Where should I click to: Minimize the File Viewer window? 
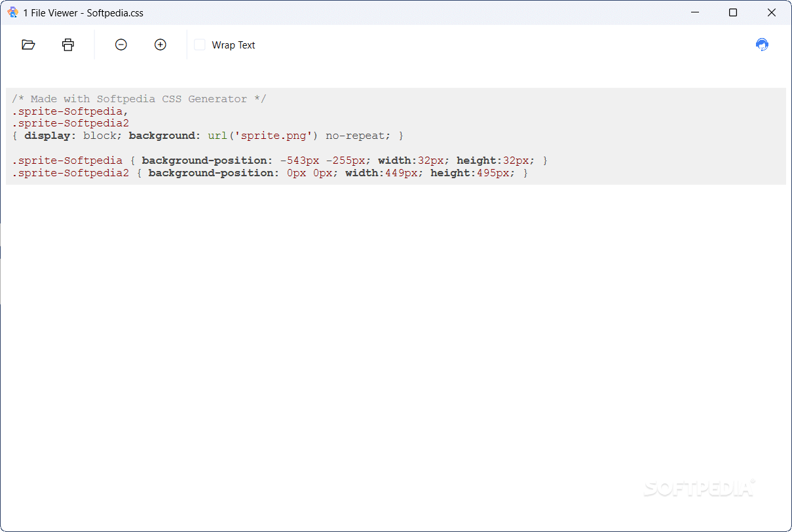pos(694,12)
